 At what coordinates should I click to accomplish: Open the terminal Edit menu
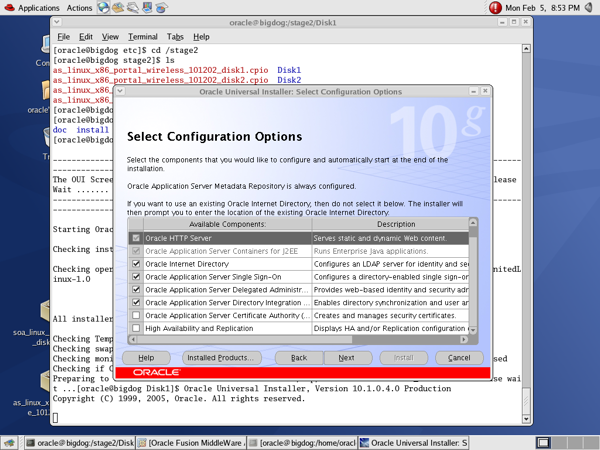coord(86,37)
